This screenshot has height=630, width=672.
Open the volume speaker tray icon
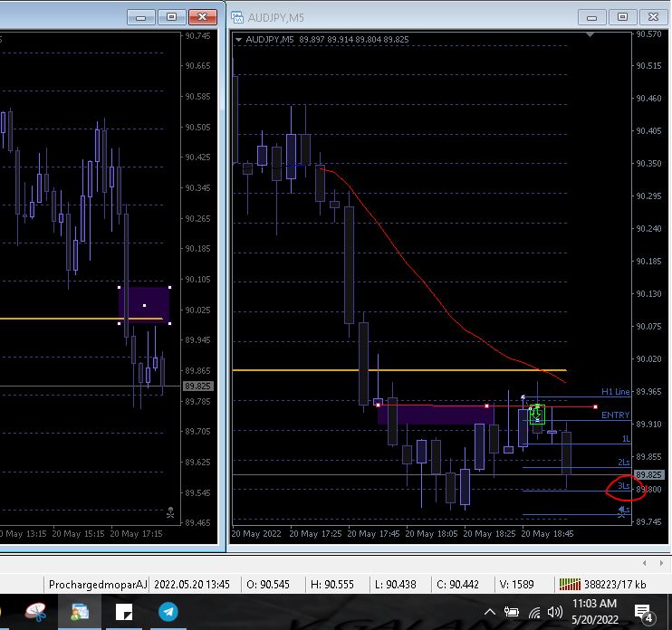tap(555, 613)
